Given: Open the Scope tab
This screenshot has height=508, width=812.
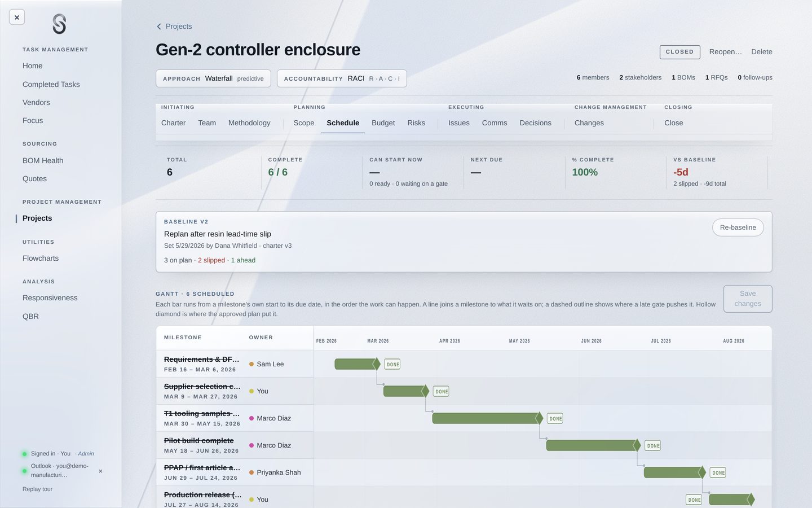Looking at the screenshot, I should coord(304,123).
